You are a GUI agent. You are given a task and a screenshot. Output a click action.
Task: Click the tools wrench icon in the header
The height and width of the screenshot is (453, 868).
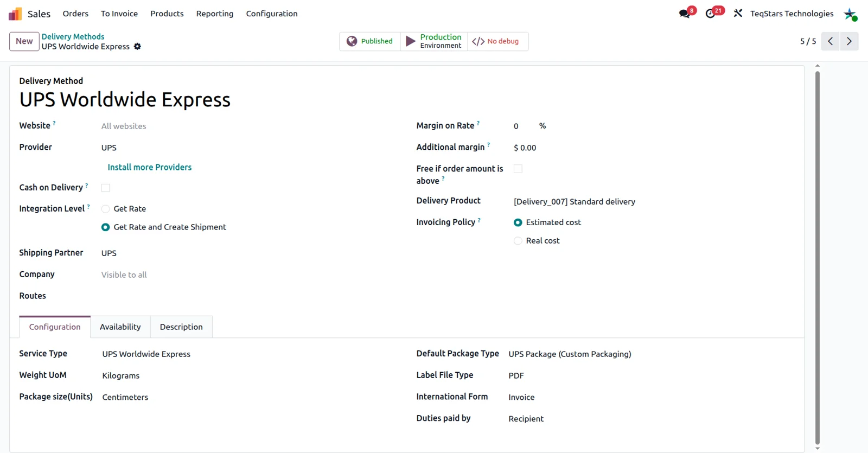click(738, 14)
